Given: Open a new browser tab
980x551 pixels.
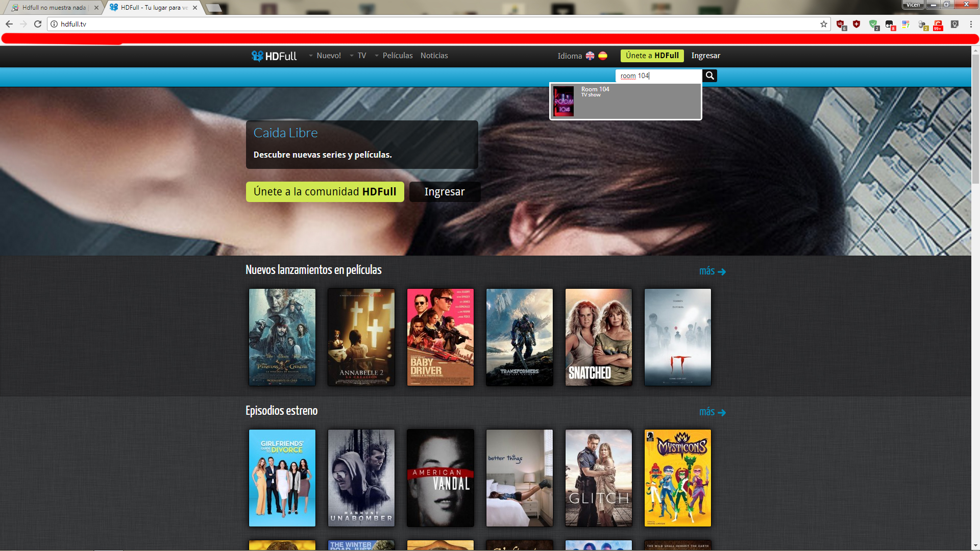Looking at the screenshot, I should [214, 8].
